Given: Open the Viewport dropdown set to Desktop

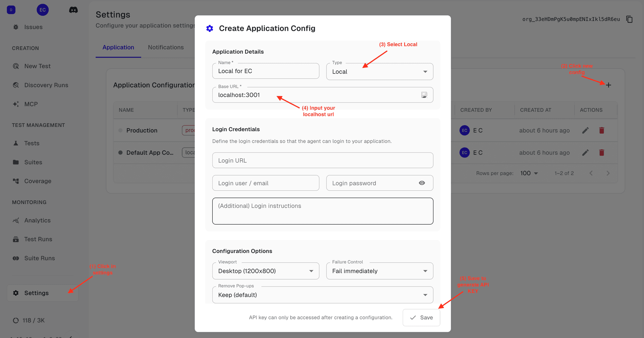Looking at the screenshot, I should pyautogui.click(x=265, y=271).
